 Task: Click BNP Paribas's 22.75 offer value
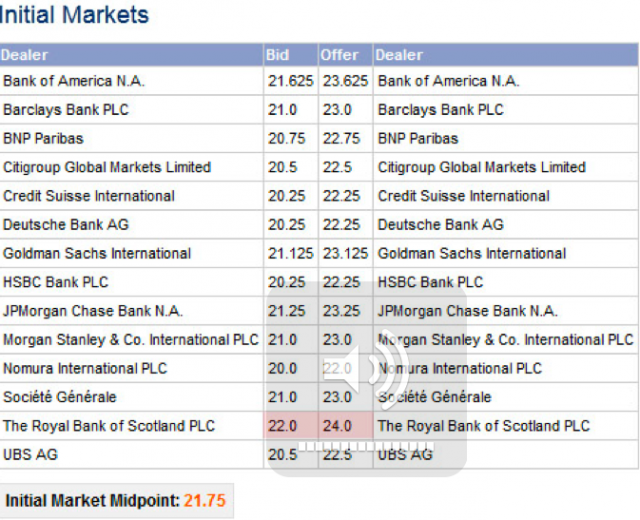341,139
